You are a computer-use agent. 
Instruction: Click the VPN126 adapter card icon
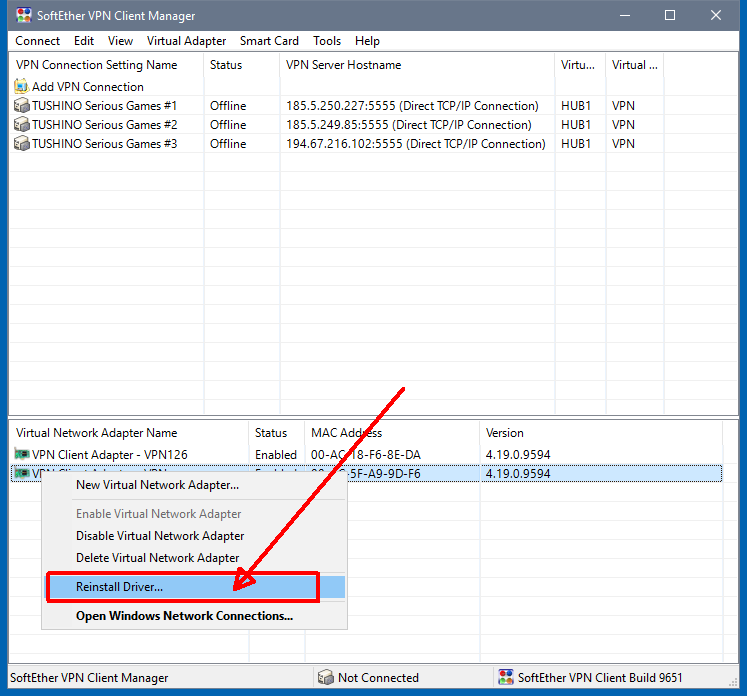click(22, 455)
